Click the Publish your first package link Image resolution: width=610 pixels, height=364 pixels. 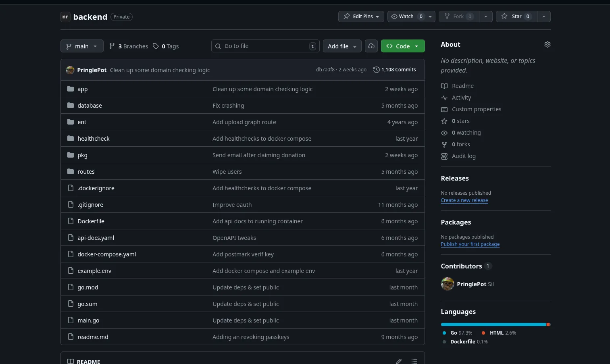[470, 244]
